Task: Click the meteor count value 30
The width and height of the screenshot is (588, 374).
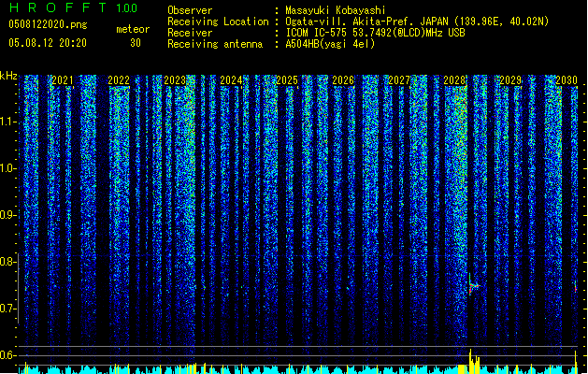Action: click(136, 43)
